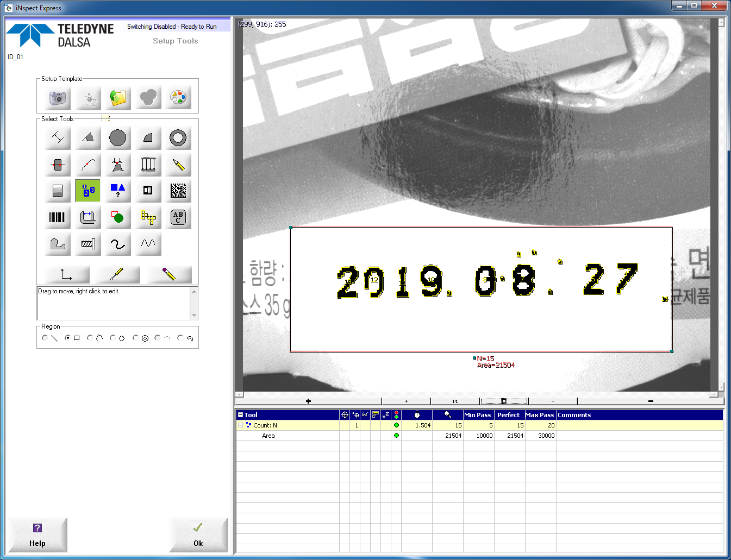Select the camera acquire icon in Setup Template
Image resolution: width=731 pixels, height=560 pixels.
click(x=58, y=98)
